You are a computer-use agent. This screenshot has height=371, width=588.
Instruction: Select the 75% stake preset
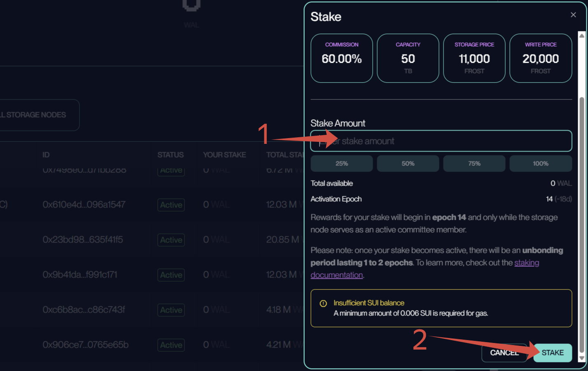tap(474, 164)
